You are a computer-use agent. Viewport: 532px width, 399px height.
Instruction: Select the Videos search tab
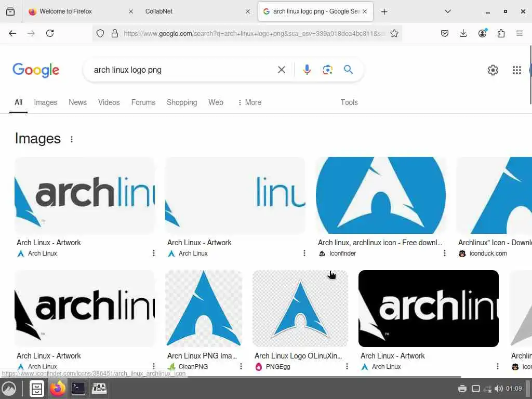(109, 102)
